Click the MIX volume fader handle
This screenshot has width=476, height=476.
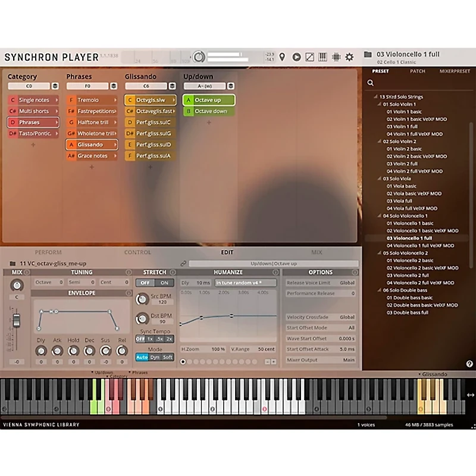17,321
